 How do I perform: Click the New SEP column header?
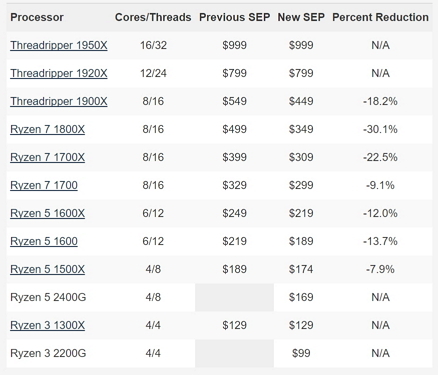301,17
